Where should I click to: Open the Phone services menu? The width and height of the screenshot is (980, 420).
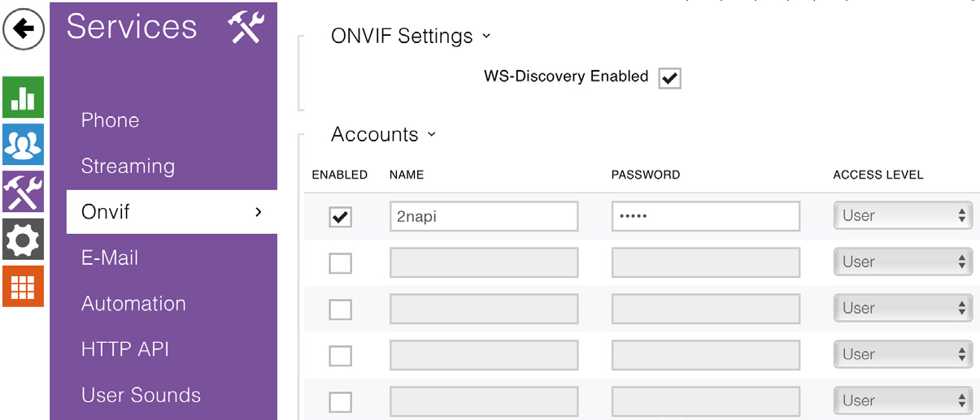(111, 120)
